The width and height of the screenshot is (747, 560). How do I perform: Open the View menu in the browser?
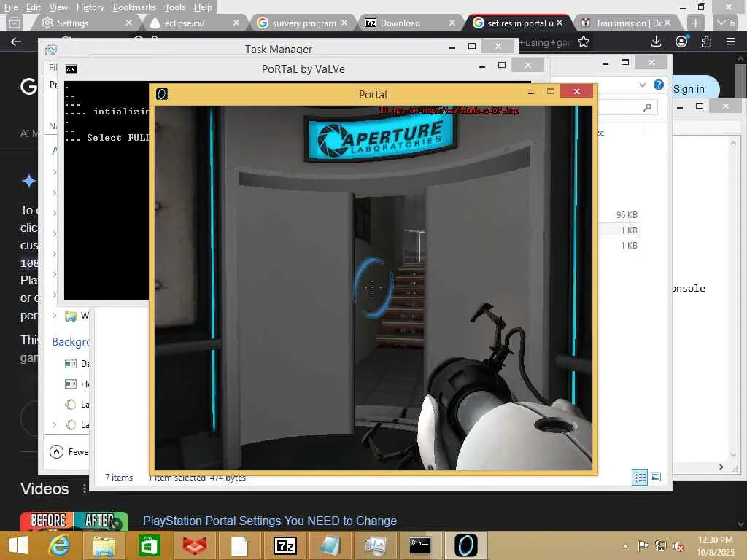tap(58, 7)
